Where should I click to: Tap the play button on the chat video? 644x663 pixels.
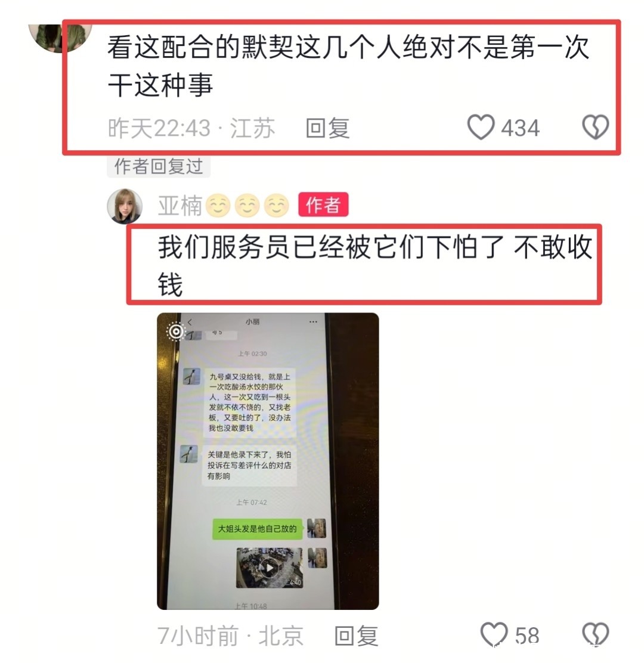(270, 568)
